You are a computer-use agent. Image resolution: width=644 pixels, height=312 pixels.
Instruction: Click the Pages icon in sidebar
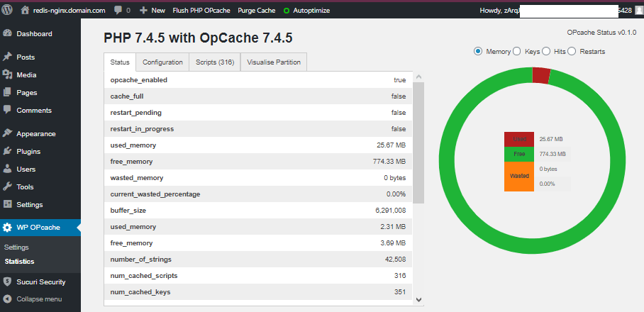7,92
